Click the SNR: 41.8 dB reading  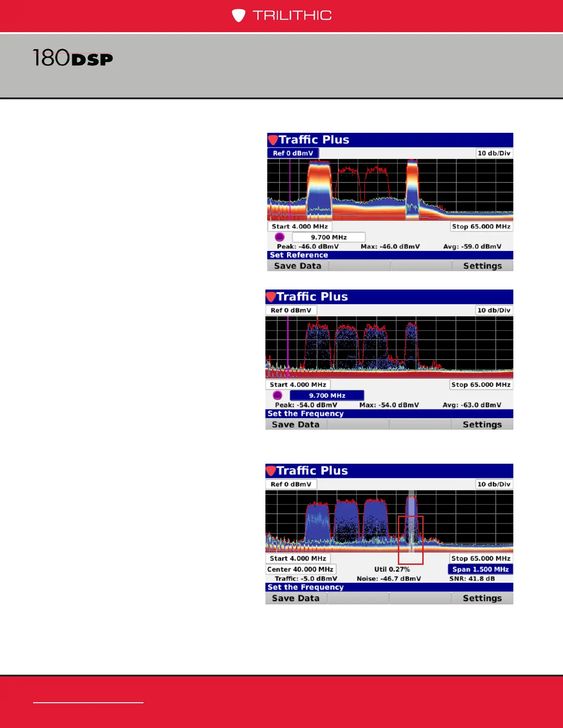point(472,579)
